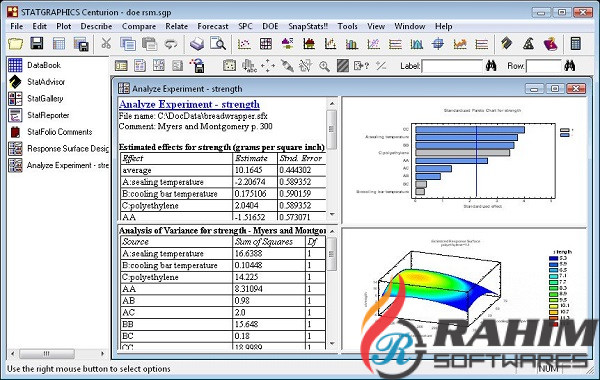Open the DOE menu

270,26
